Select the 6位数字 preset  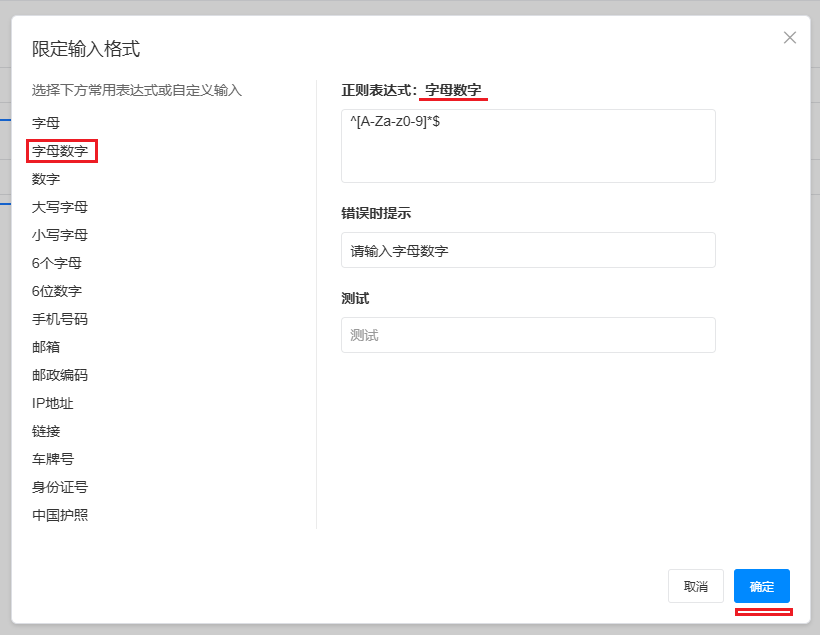tap(57, 291)
